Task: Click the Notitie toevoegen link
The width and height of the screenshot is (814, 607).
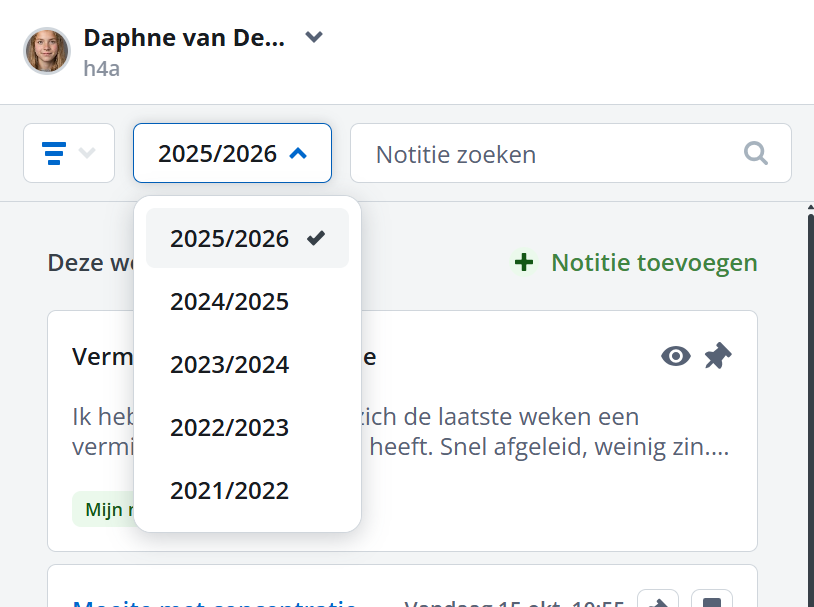Action: click(654, 263)
